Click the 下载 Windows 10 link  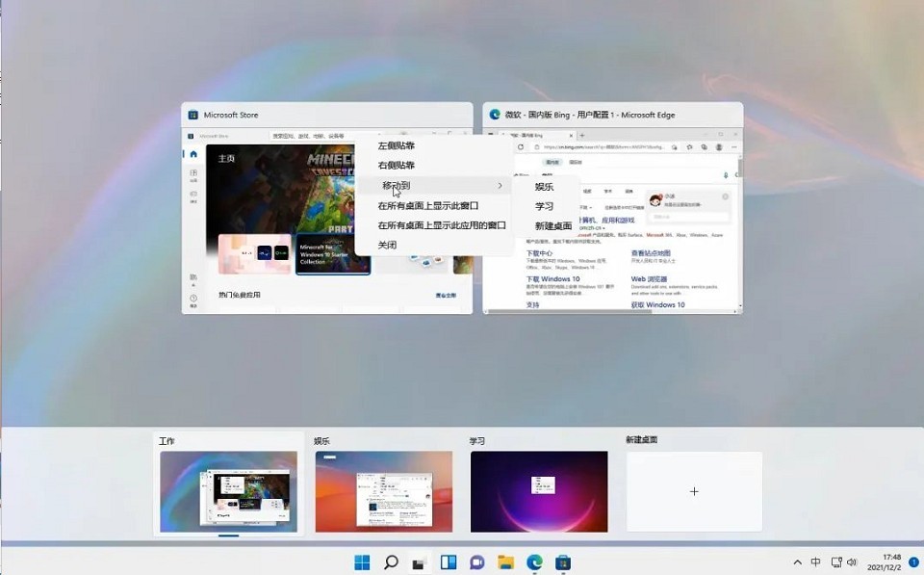(x=552, y=279)
